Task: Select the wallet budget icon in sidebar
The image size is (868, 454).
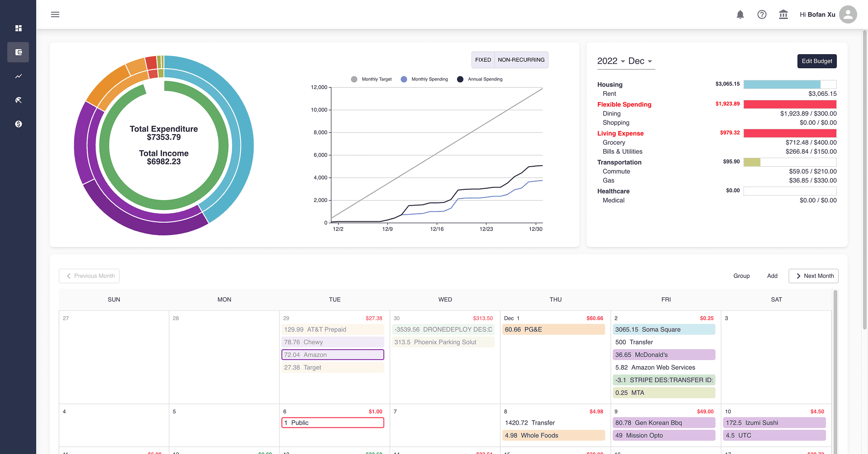Action: pos(18,52)
